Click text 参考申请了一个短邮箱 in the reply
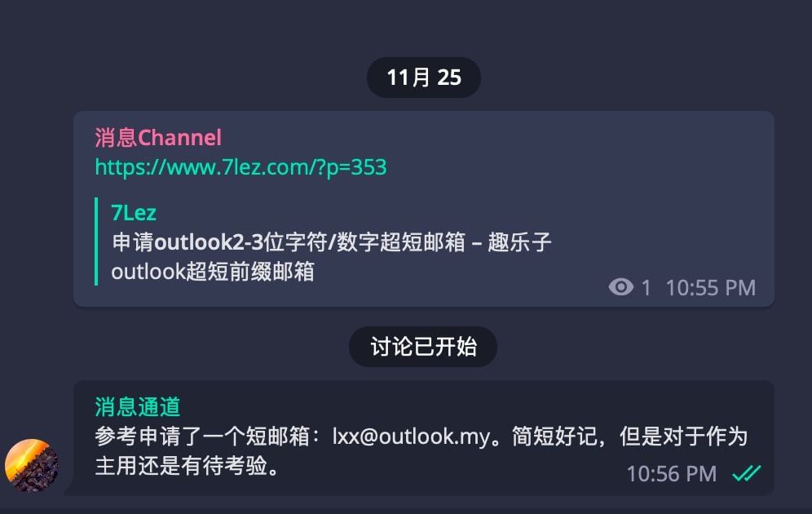The image size is (812, 514). (202, 436)
